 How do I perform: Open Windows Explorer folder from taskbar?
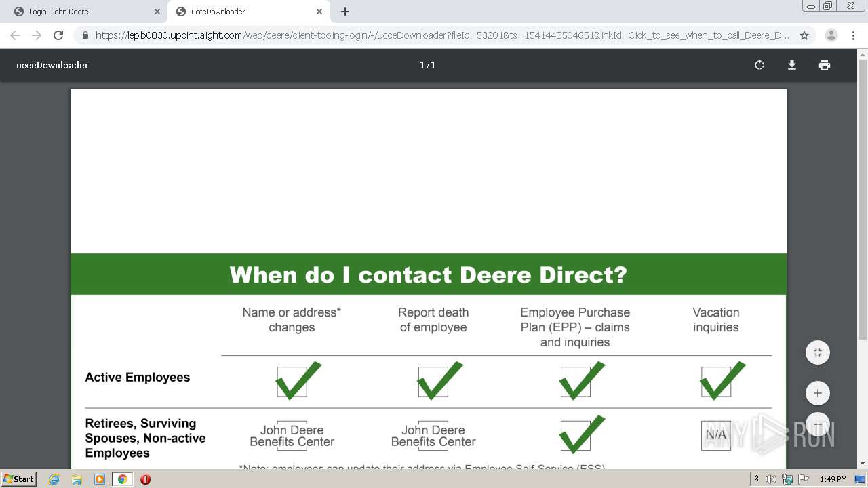click(77, 479)
